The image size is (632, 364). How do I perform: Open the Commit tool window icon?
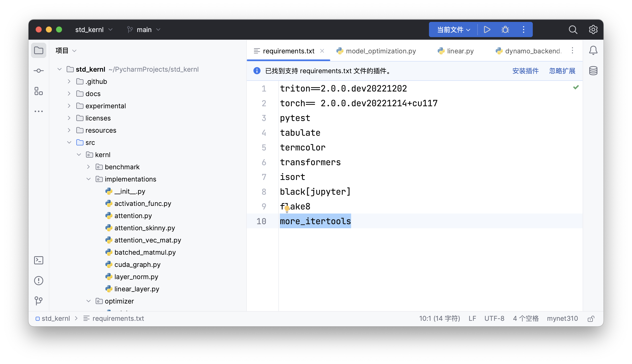point(39,71)
